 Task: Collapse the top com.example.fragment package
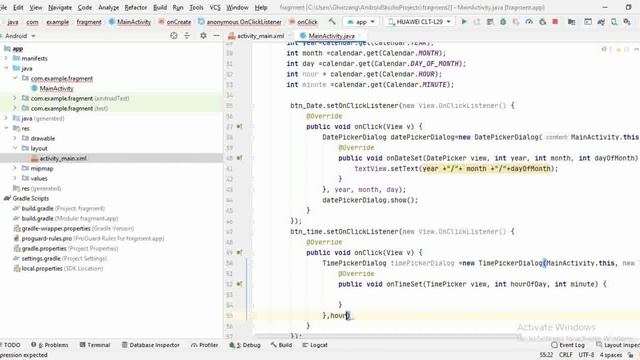tap(15, 78)
